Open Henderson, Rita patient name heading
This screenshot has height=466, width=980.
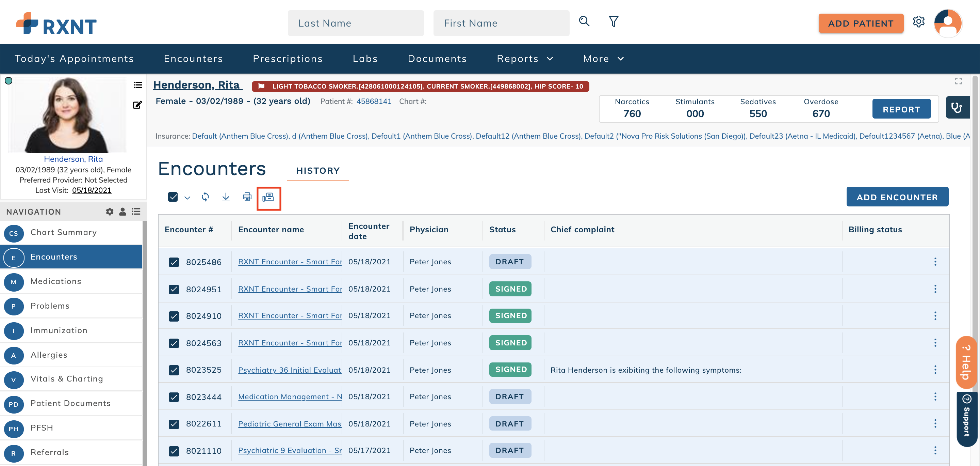197,85
